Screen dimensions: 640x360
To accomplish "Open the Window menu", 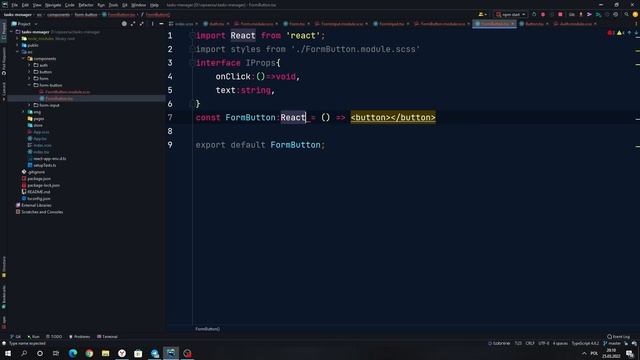I will click(139, 5).
